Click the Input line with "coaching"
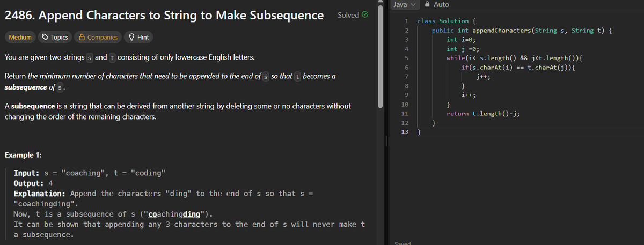Viewport: 644px width, 245px height. (89, 173)
